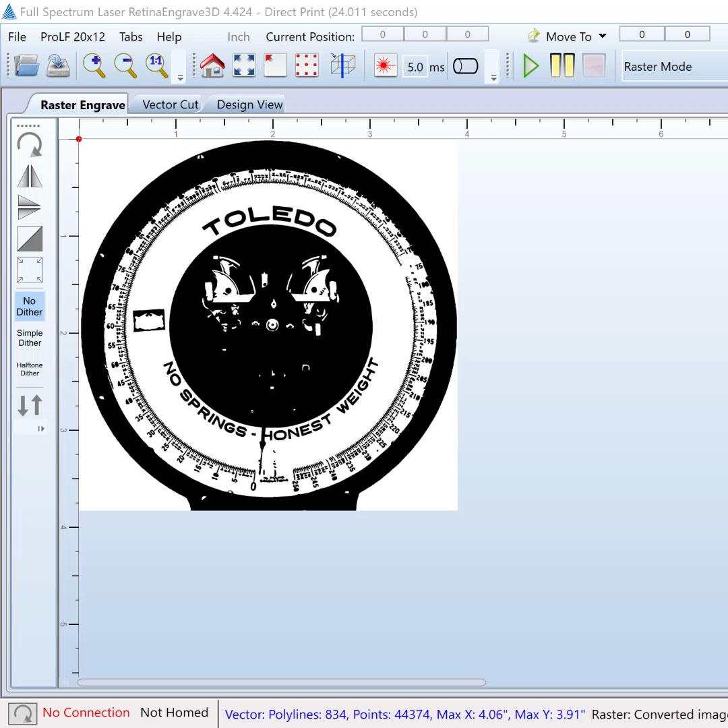The width and height of the screenshot is (728, 728).
Task: Switch to the Design View tab
Action: pyautogui.click(x=250, y=104)
